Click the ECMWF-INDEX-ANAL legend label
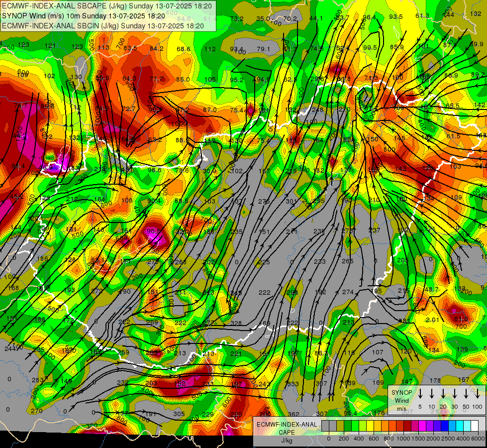The height and width of the screenshot is (448, 487). pos(287,425)
